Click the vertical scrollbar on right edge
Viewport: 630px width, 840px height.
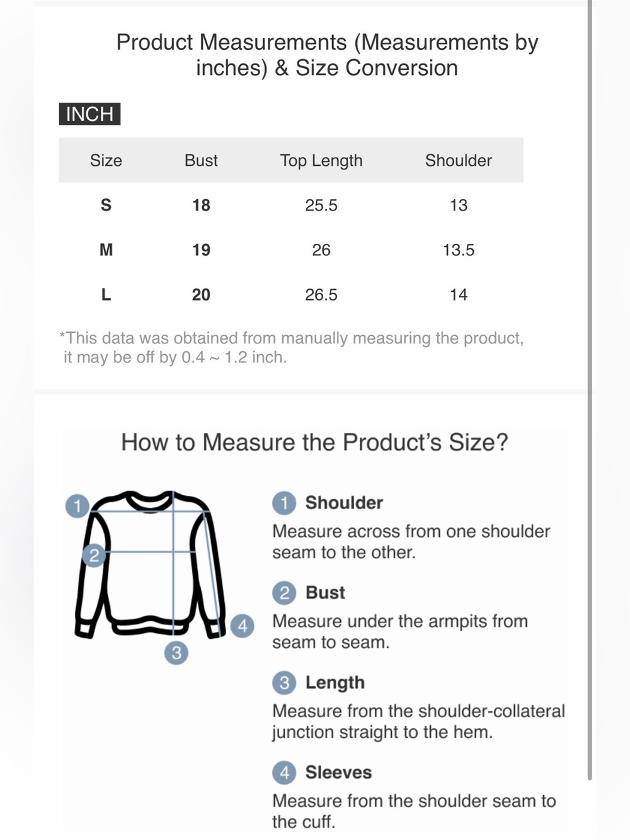point(590,391)
